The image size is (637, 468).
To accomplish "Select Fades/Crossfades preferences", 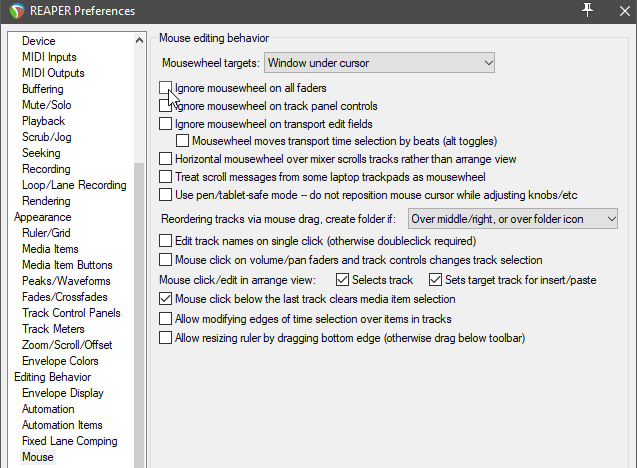I will [x=65, y=297].
